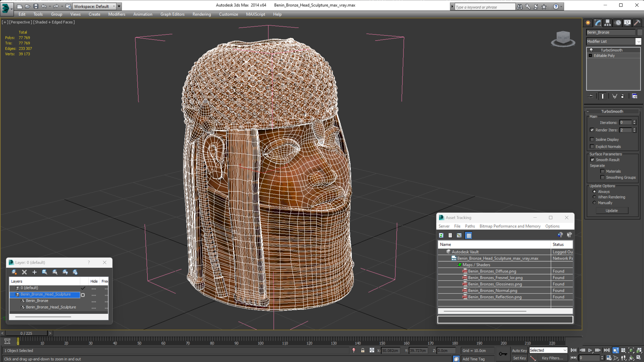Click the Set Key button
The height and width of the screenshot is (362, 644).
pyautogui.click(x=519, y=358)
